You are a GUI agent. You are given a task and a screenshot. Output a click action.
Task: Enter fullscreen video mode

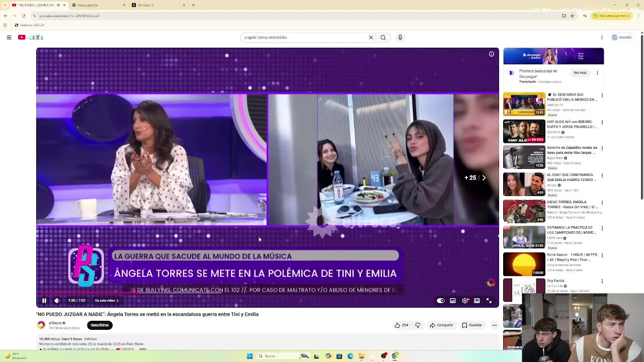coord(489,301)
